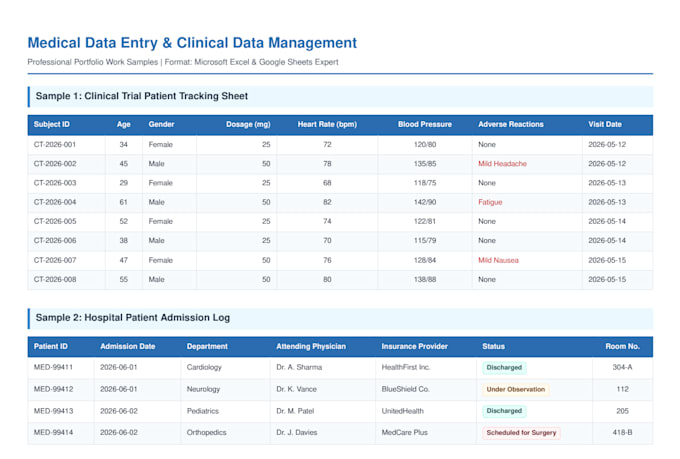Click the Discharged badge for MED-99411
This screenshot has width=680, height=459.
[504, 367]
